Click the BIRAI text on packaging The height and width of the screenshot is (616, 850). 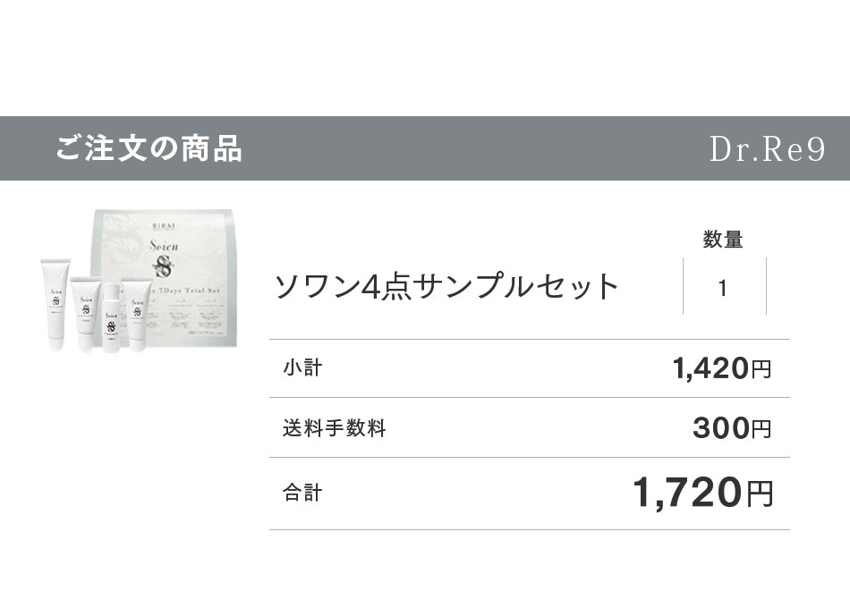164,225
